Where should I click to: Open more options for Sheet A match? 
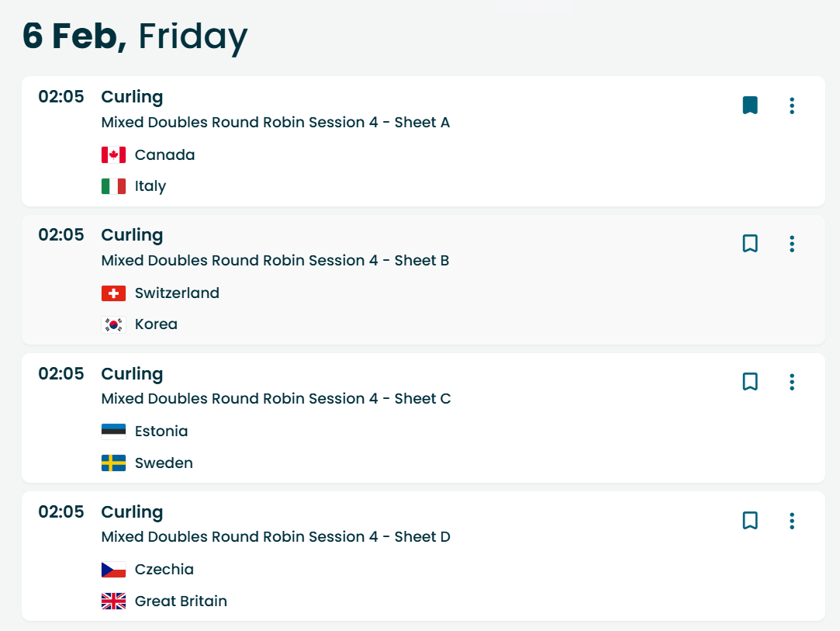tap(791, 106)
